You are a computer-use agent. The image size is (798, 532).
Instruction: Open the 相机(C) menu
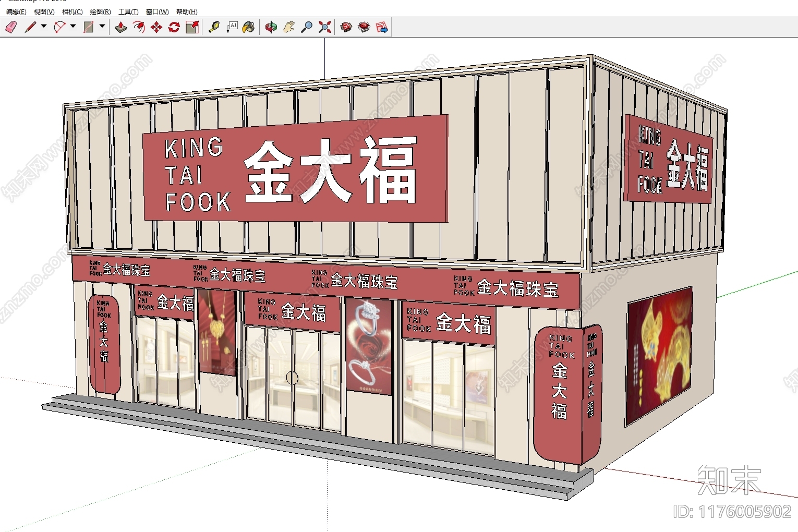72,12
